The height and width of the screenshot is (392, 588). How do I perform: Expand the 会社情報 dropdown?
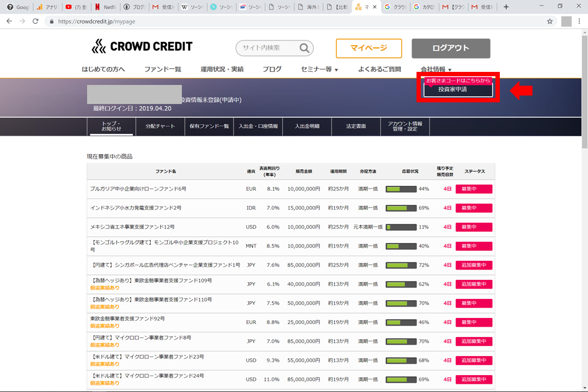436,69
